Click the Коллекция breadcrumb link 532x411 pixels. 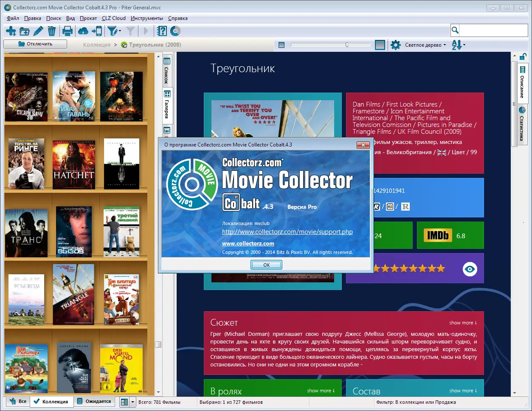pos(97,45)
